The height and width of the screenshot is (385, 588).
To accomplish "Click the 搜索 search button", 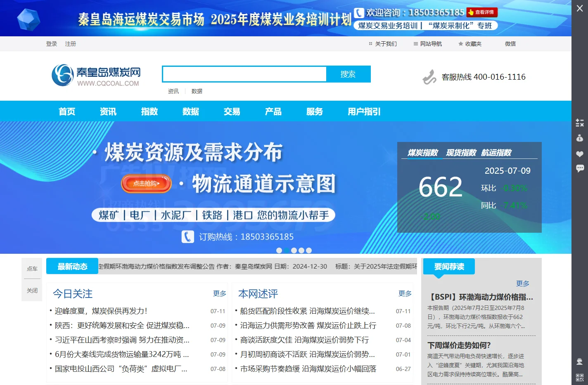I will click(348, 74).
